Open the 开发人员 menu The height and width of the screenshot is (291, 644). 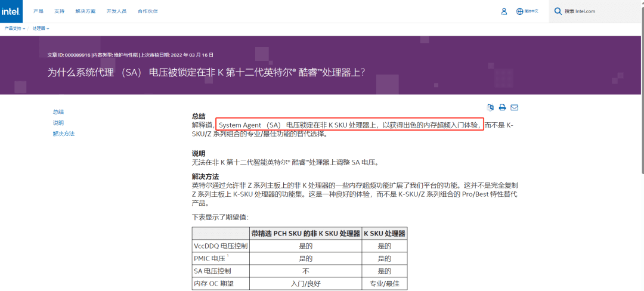(x=116, y=11)
